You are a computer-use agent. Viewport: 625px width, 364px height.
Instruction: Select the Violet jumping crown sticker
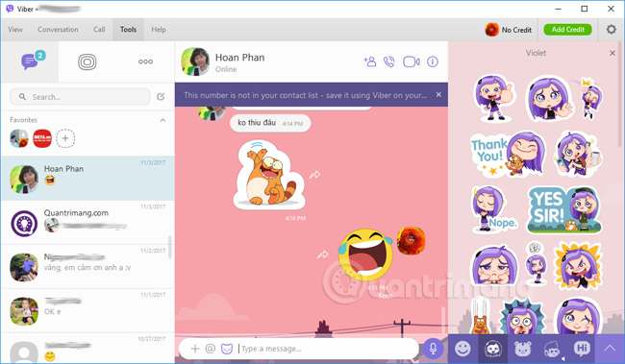590,98
